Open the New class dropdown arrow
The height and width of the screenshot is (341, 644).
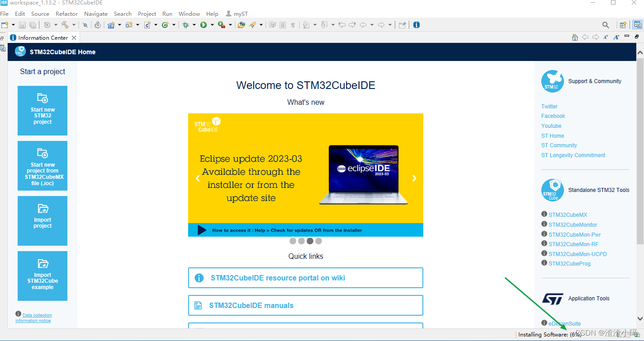point(174,25)
